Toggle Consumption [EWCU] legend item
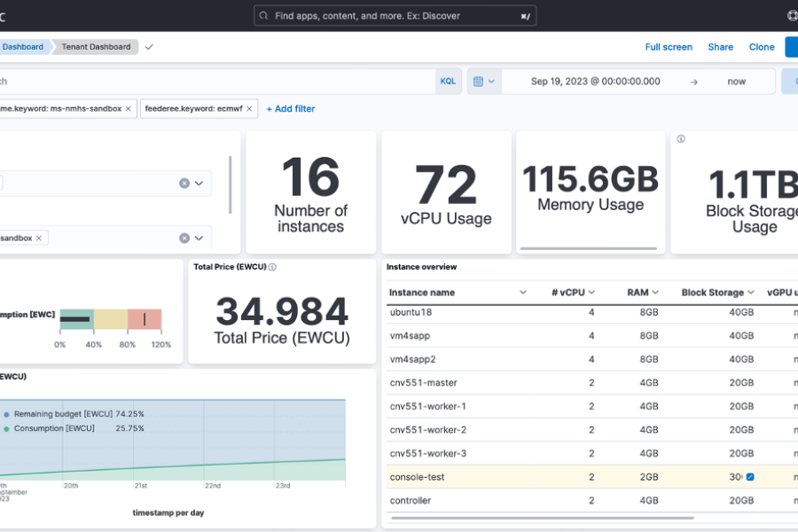 (x=54, y=428)
